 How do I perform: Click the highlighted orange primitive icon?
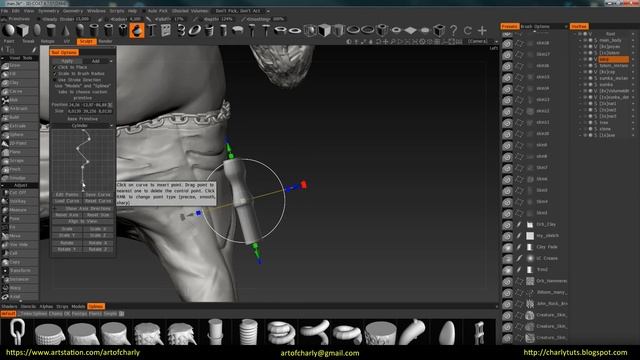tap(137, 31)
